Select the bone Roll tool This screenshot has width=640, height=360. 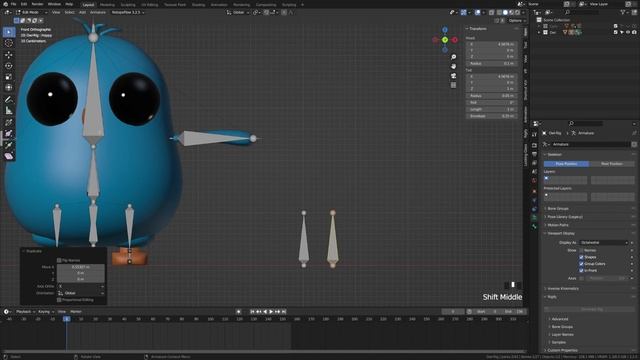[9, 122]
